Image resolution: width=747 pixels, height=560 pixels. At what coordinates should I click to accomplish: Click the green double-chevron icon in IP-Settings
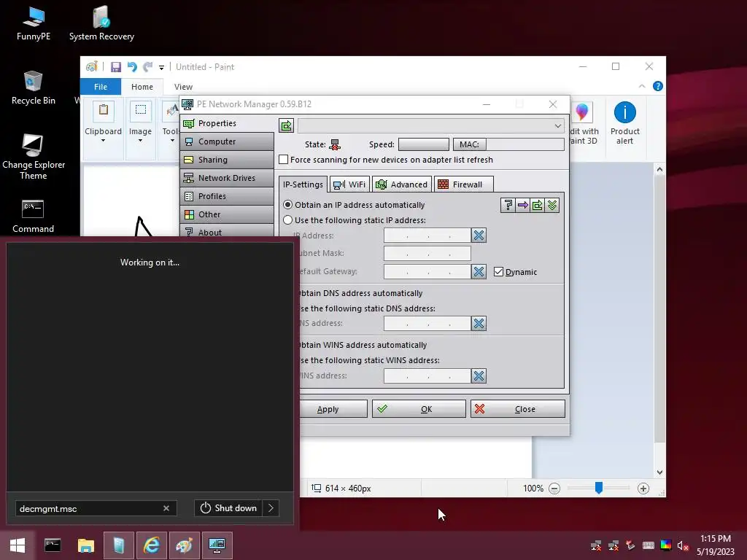click(x=552, y=205)
